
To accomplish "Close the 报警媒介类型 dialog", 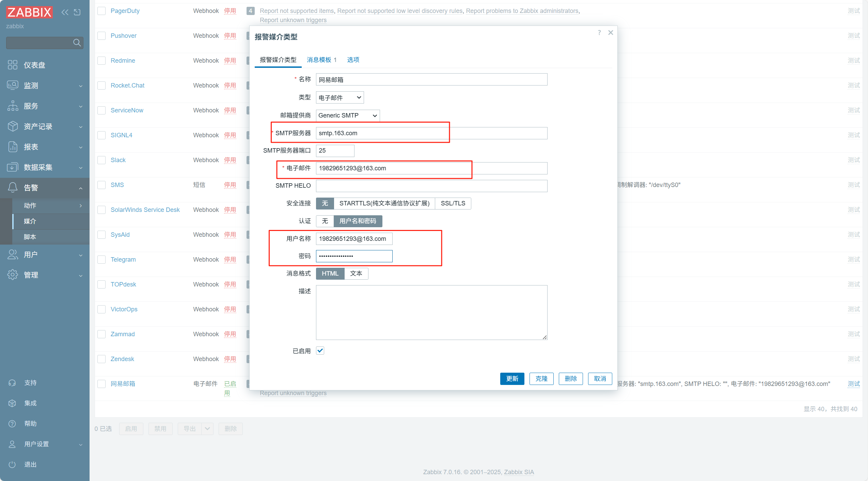I will pyautogui.click(x=611, y=33).
